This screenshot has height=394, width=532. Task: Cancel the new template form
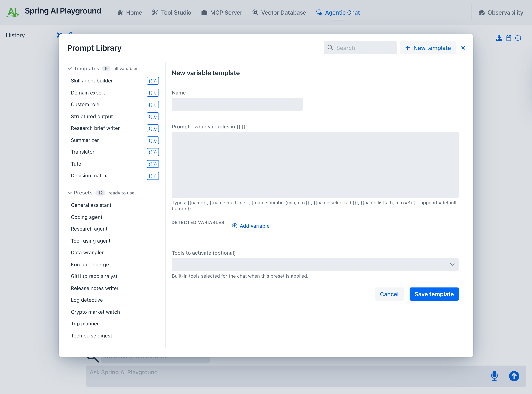389,294
